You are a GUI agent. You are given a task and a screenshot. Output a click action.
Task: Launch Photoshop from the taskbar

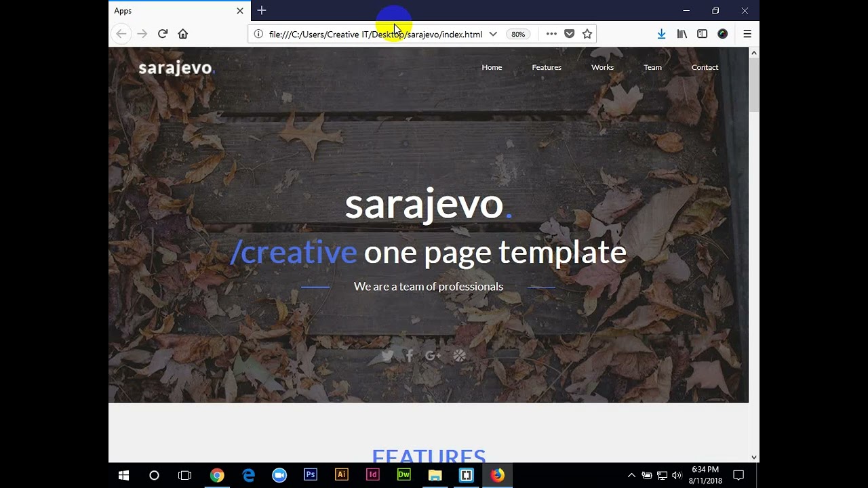310,474
